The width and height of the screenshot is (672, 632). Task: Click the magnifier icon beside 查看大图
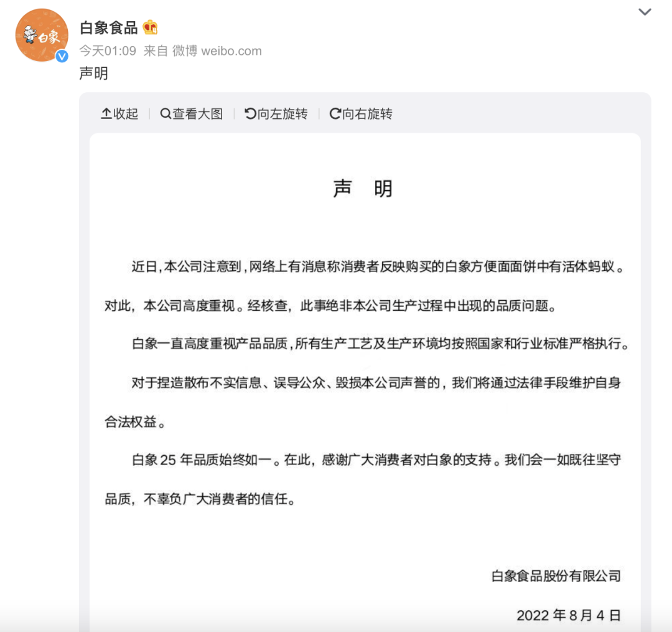(x=166, y=113)
